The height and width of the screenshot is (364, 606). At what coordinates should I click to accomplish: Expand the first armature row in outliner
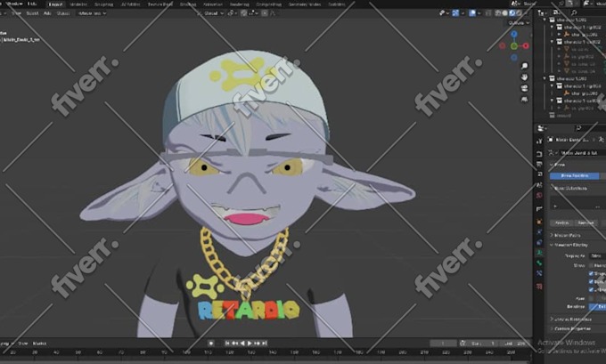pyautogui.click(x=559, y=35)
